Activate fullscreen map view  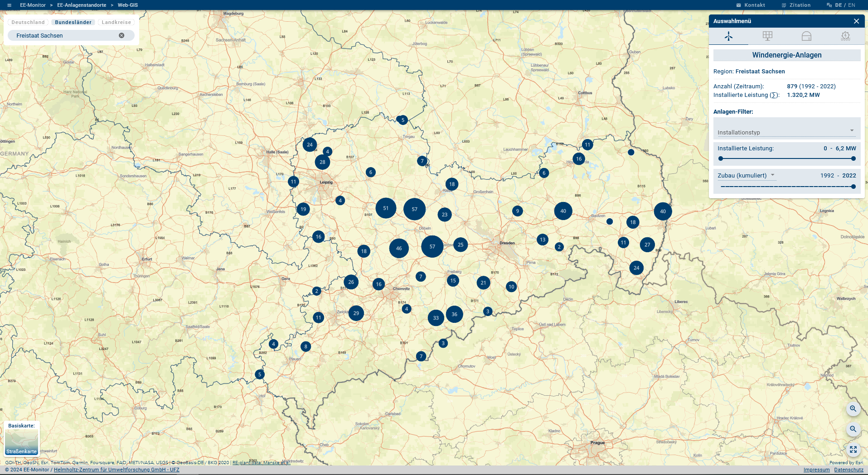853,450
